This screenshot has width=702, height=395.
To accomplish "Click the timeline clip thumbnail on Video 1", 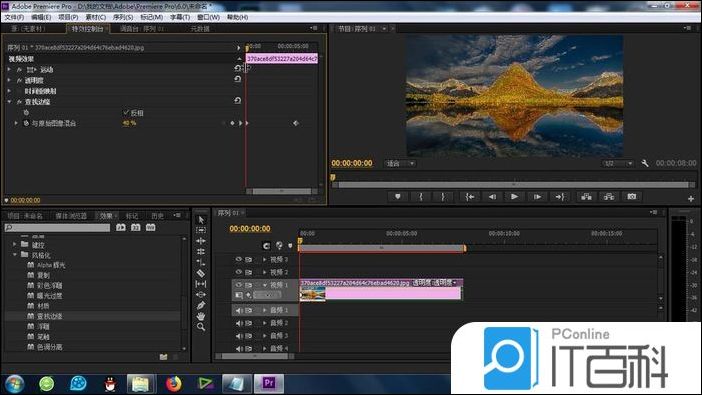I will pyautogui.click(x=312, y=294).
